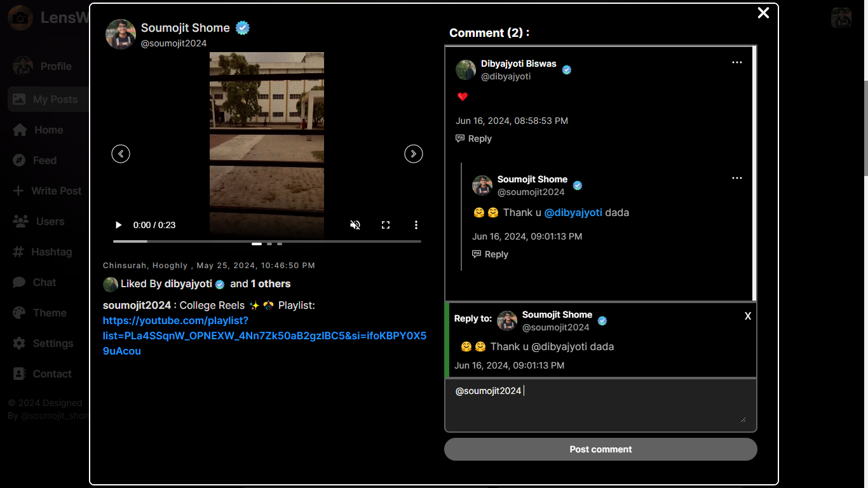Open Contact in the sidebar

[x=48, y=374]
